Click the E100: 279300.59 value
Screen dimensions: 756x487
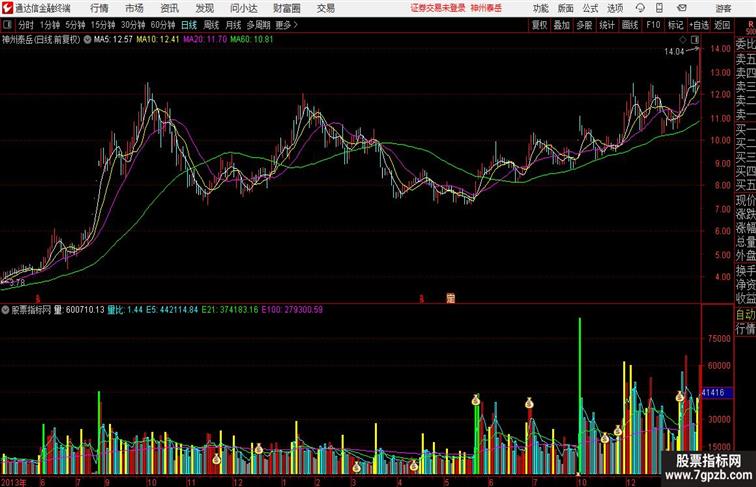[x=292, y=310]
